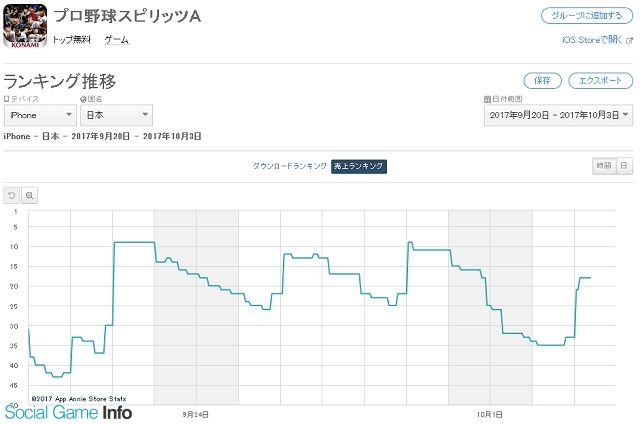Screen dimensions: 640x425
Task: Click the エクスポート button
Action: tap(600, 80)
